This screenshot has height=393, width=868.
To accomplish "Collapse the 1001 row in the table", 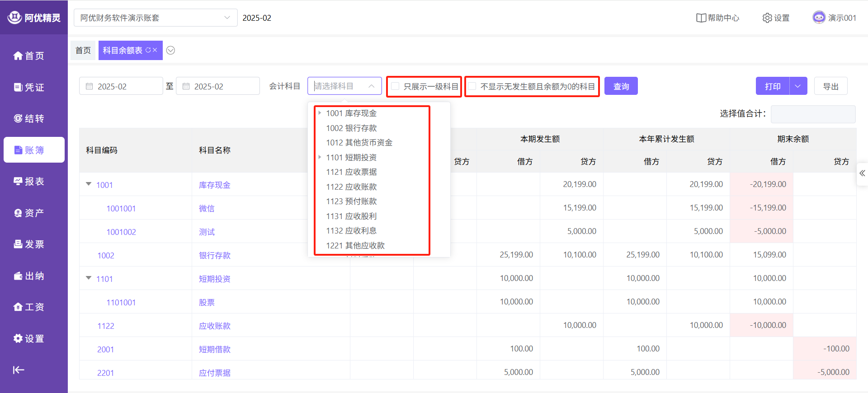I will click(x=89, y=184).
